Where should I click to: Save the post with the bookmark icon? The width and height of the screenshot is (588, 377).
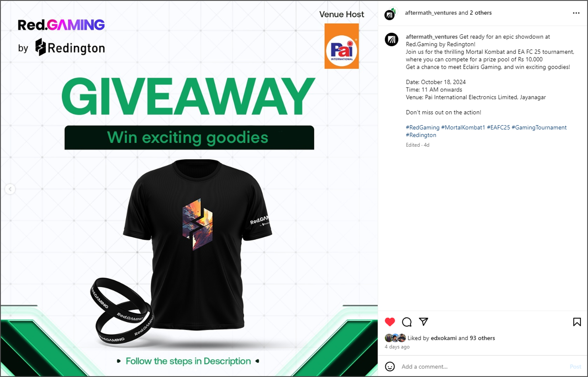[x=577, y=322]
